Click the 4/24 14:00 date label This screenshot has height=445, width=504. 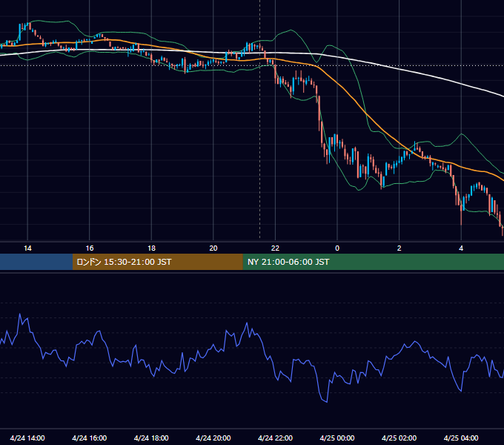27,438
